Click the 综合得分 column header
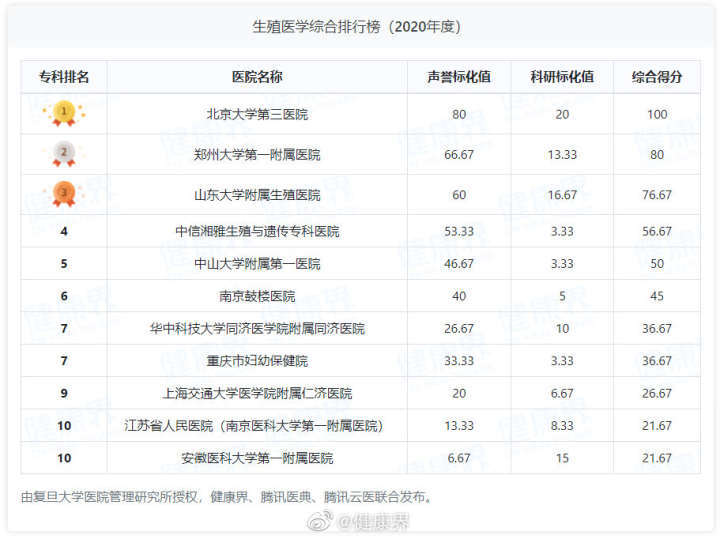720x539 pixels. (x=657, y=77)
